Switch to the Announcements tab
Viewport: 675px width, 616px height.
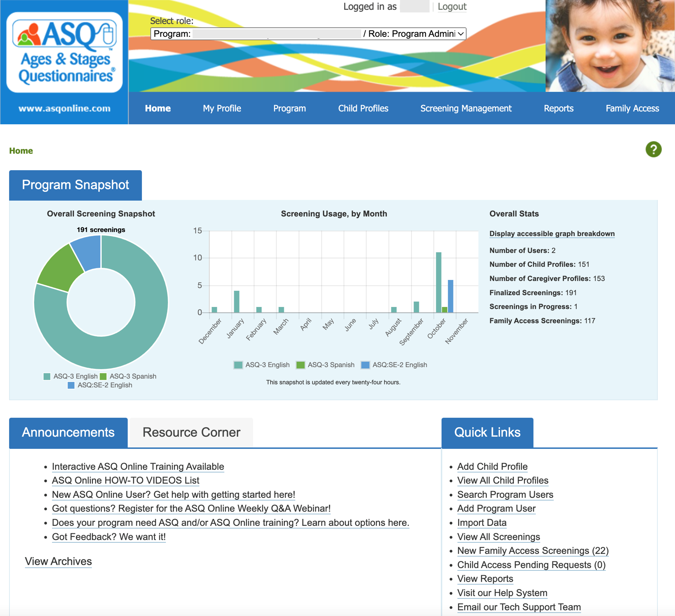point(68,432)
